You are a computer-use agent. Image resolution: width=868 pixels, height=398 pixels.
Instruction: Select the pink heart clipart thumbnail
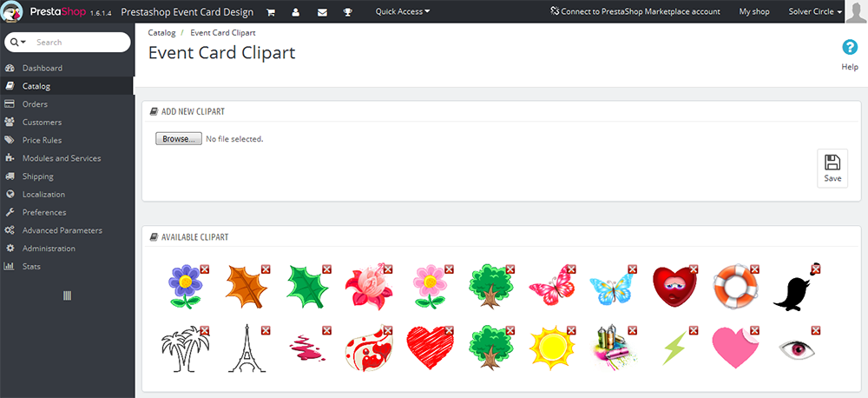click(x=734, y=348)
